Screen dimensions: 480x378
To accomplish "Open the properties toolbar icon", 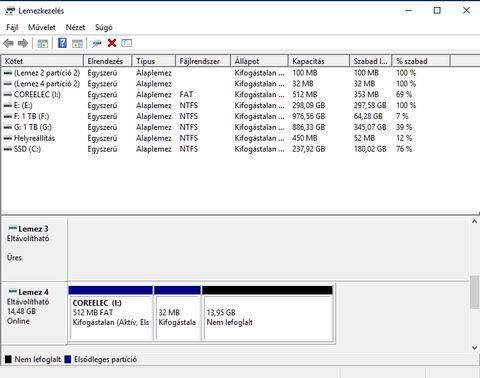I will (x=127, y=43).
